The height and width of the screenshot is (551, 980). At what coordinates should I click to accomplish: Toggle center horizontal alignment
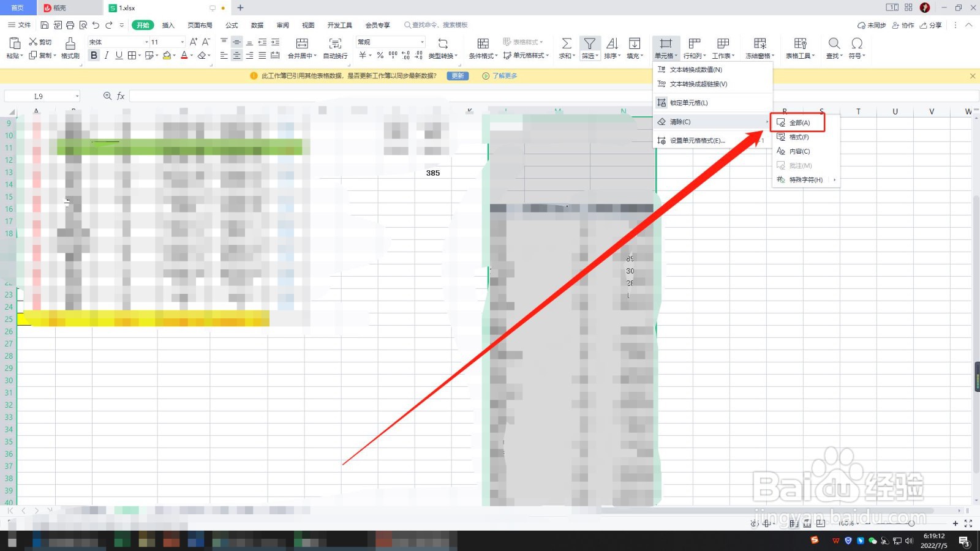click(x=237, y=55)
